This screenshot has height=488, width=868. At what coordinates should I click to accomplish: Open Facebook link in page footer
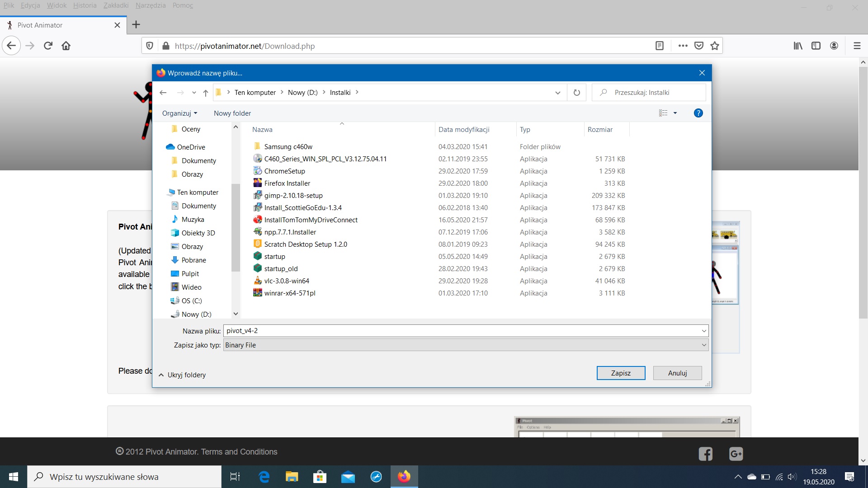(705, 454)
